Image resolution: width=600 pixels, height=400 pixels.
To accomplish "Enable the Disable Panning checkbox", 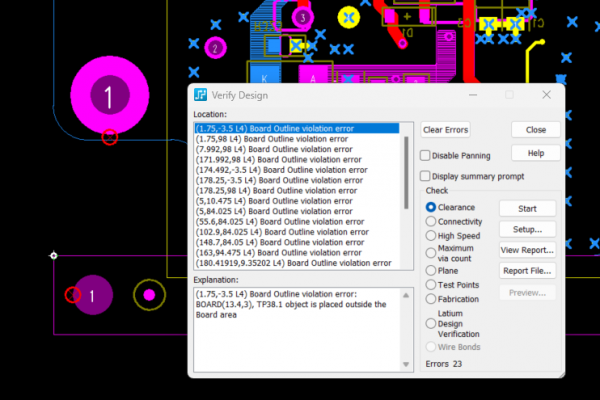I will (x=426, y=155).
